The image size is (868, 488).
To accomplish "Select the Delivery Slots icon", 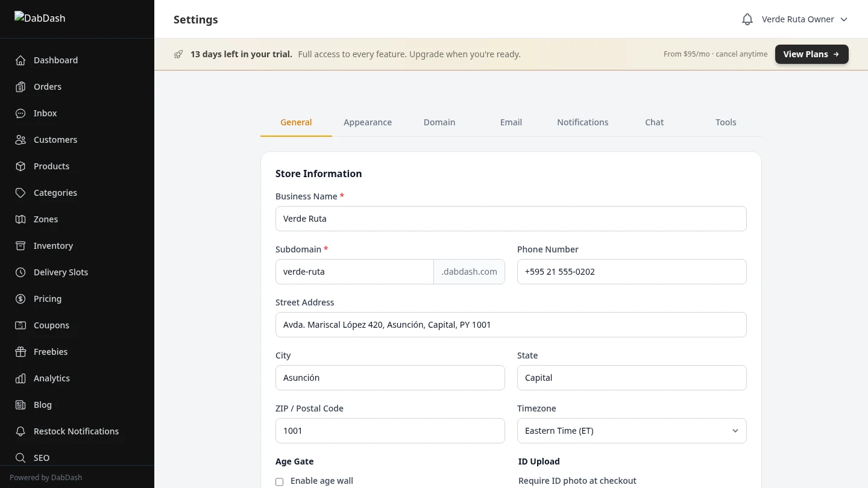I will pyautogui.click(x=20, y=272).
